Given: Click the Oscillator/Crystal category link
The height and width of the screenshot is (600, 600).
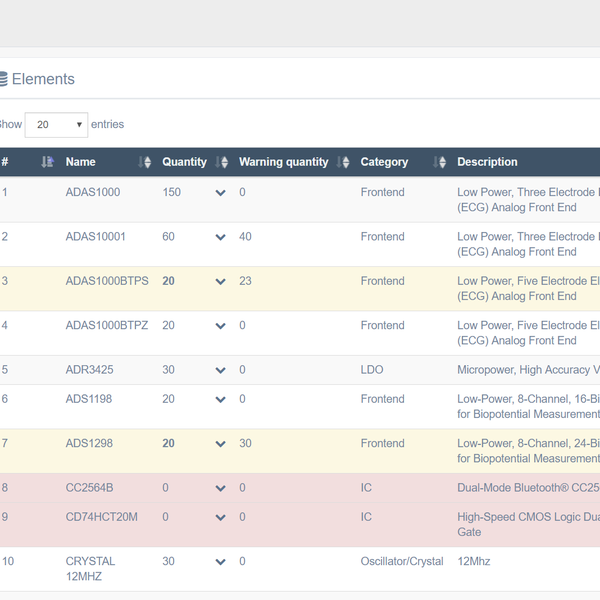Looking at the screenshot, I should [402, 562].
